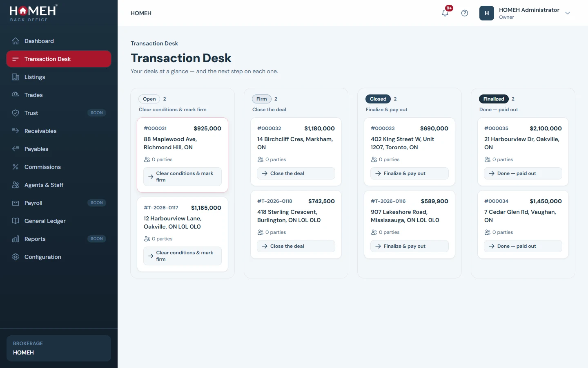Click the Trades sidebar icon
The height and width of the screenshot is (368, 588).
pyautogui.click(x=16, y=95)
